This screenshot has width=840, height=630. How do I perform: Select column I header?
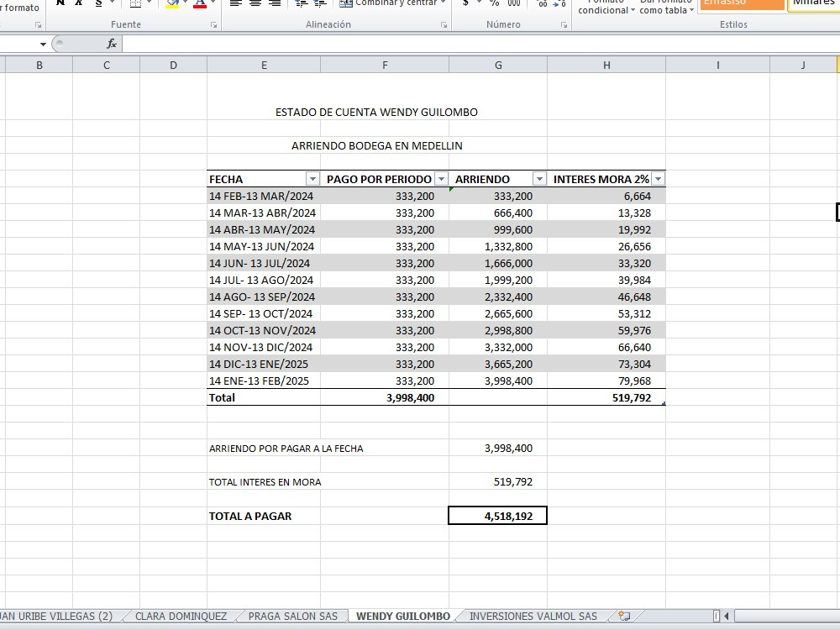718,65
